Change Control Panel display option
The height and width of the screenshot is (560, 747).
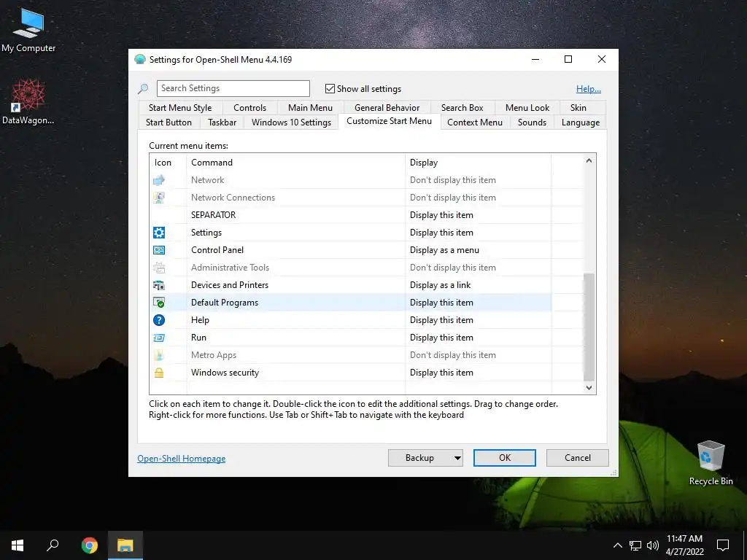pyautogui.click(x=444, y=250)
